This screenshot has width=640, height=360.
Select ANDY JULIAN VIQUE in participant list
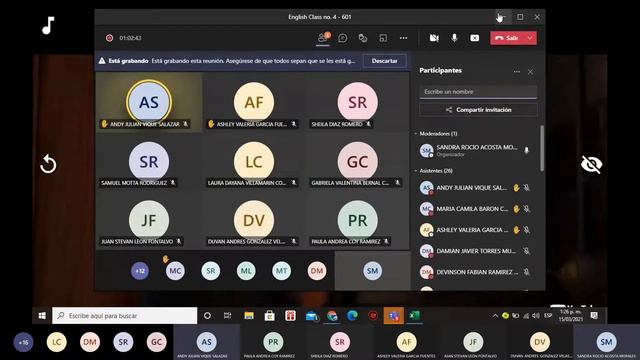(x=476, y=188)
